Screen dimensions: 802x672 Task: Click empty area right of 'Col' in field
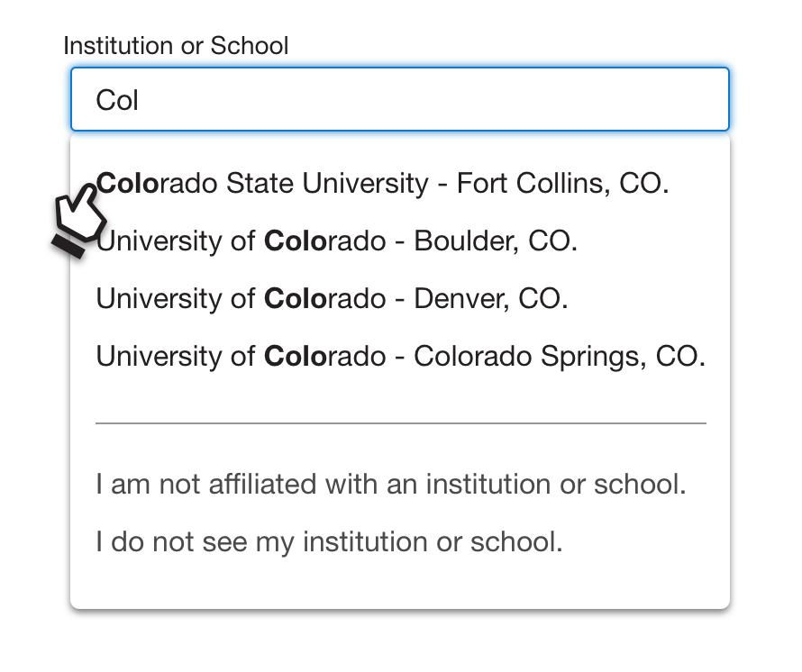click(451, 99)
